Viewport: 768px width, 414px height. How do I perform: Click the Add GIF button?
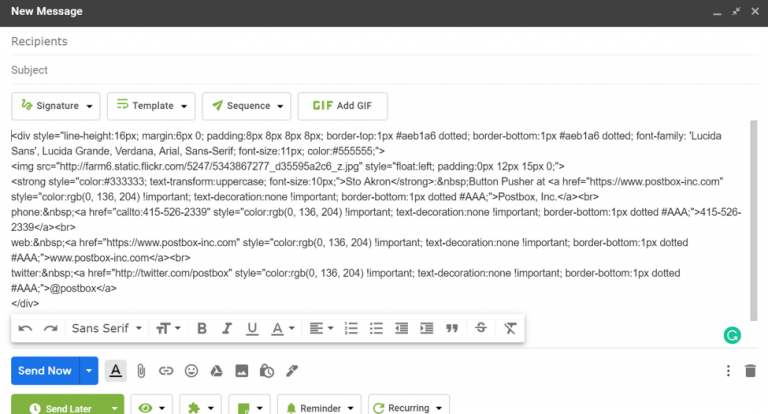pyautogui.click(x=343, y=106)
